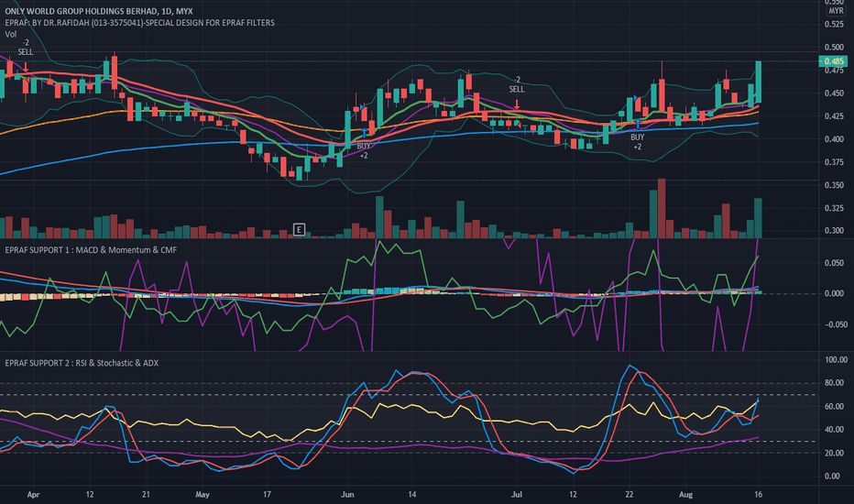Click the -2 SELL signal near April

(26, 48)
